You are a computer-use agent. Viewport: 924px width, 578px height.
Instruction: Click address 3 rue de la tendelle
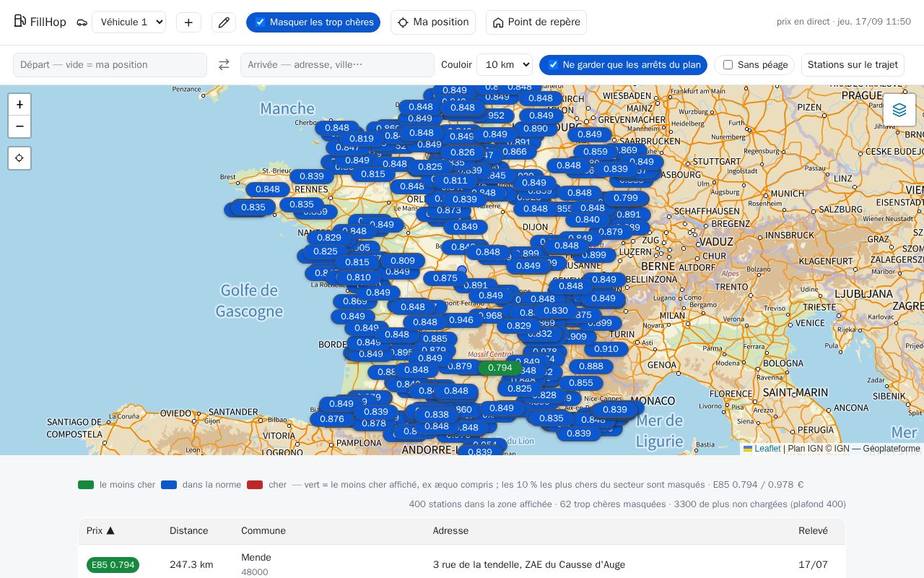point(529,565)
